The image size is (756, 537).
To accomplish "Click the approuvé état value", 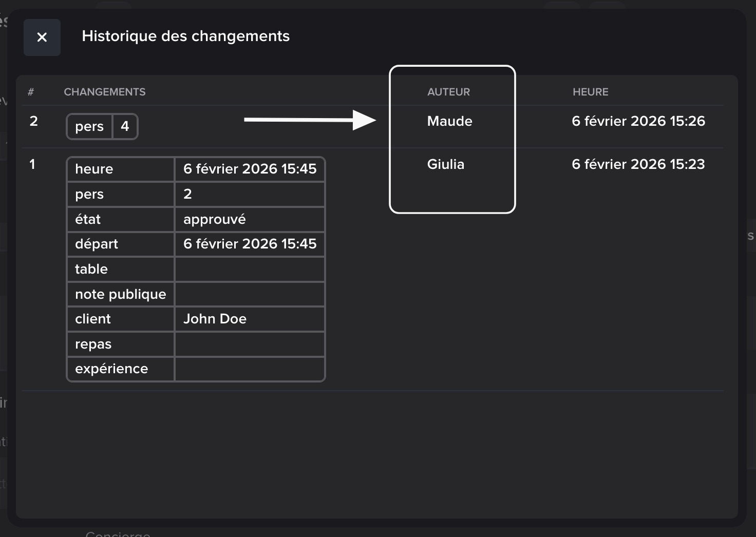I will click(214, 219).
